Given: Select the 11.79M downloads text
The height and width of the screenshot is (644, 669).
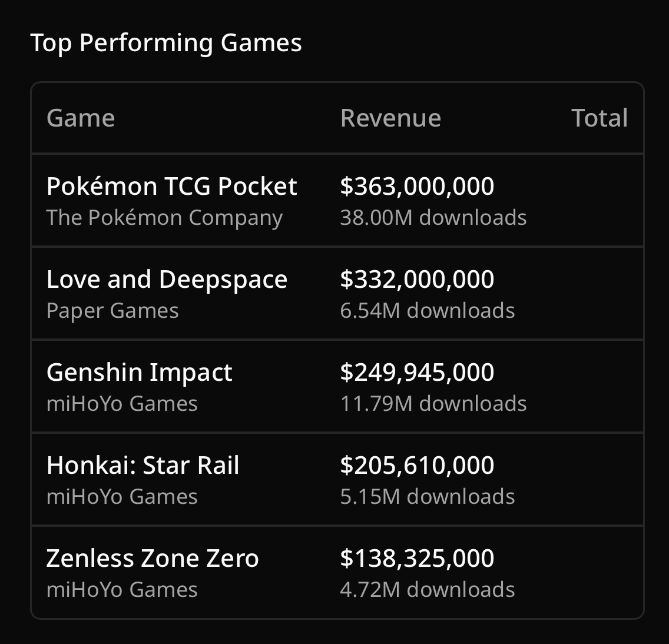Looking at the screenshot, I should (x=433, y=404).
